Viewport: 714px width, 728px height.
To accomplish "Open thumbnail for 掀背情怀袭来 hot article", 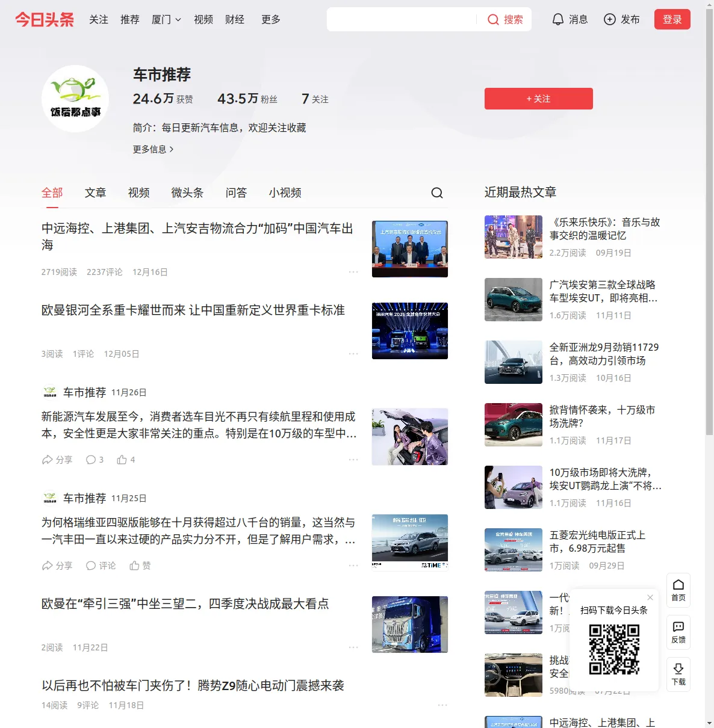I will tap(514, 425).
